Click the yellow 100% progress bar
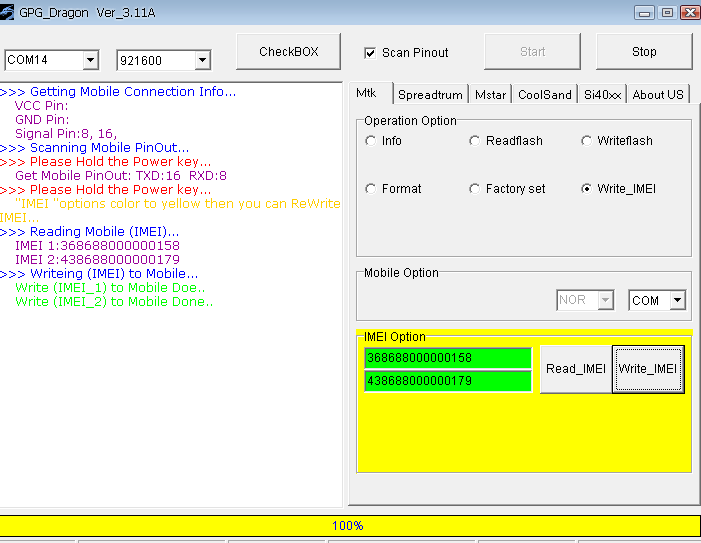Viewport: 701px width, 543px height. pyautogui.click(x=350, y=525)
